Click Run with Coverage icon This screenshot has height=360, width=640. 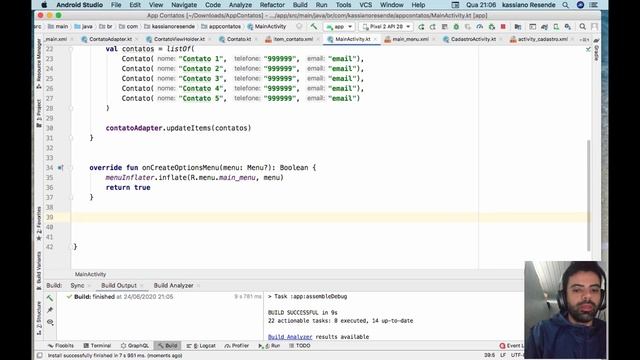point(468,27)
